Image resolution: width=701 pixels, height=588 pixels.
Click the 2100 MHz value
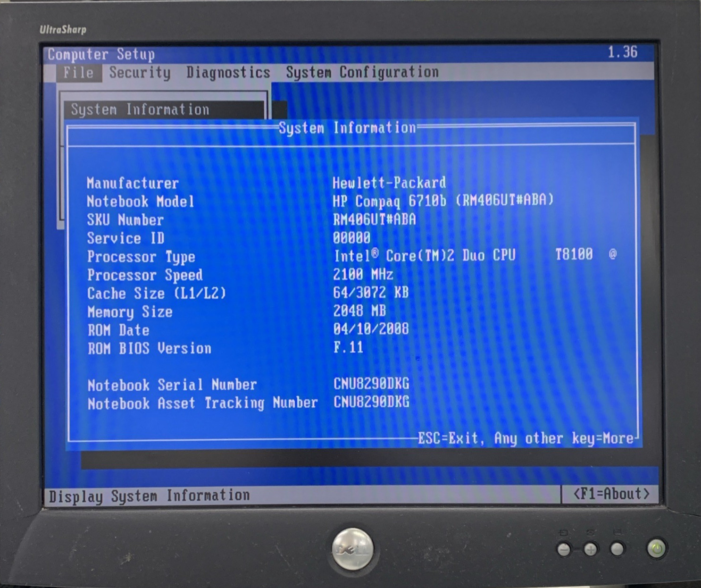coord(363,274)
